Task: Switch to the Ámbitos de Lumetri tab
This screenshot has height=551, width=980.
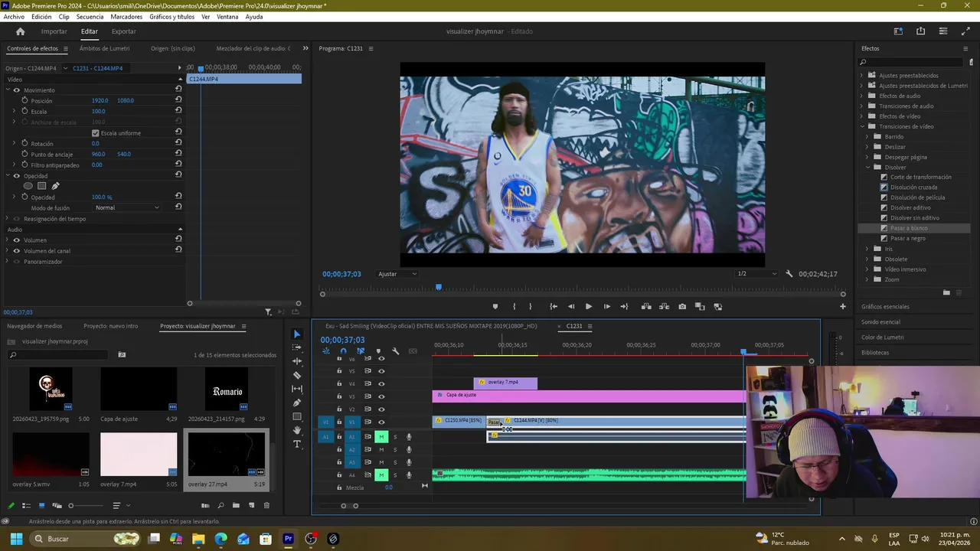Action: [104, 48]
